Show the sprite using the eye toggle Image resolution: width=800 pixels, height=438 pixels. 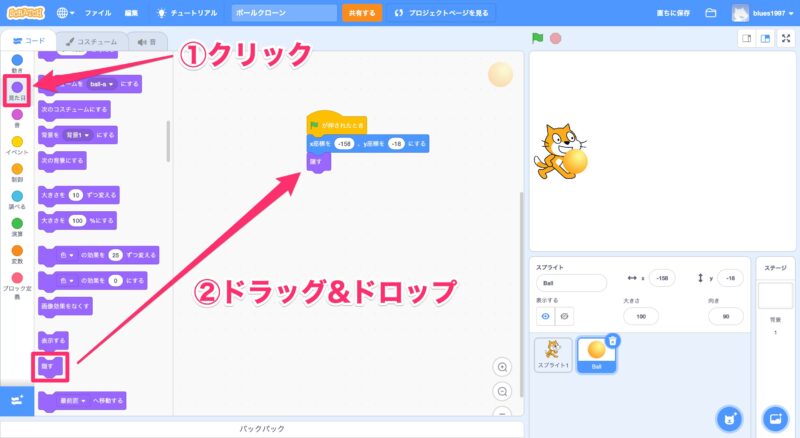pos(546,316)
